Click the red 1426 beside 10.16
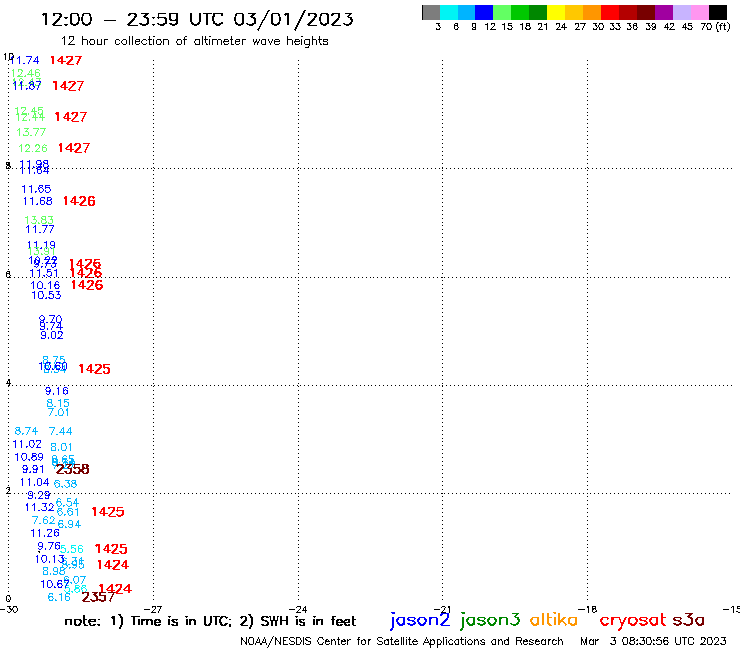Image resolution: width=740 pixels, height=650 pixels. [87, 285]
